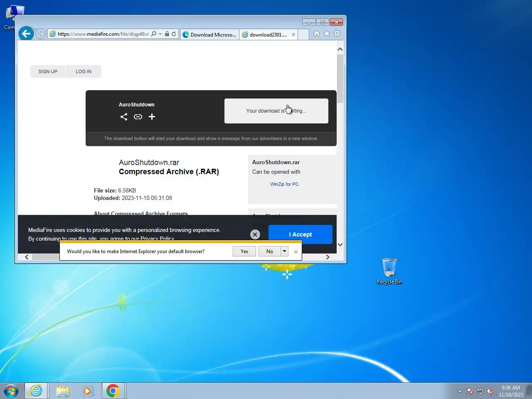Click the AuroShutdown.rar file name heading
532x399 pixels.
click(149, 163)
